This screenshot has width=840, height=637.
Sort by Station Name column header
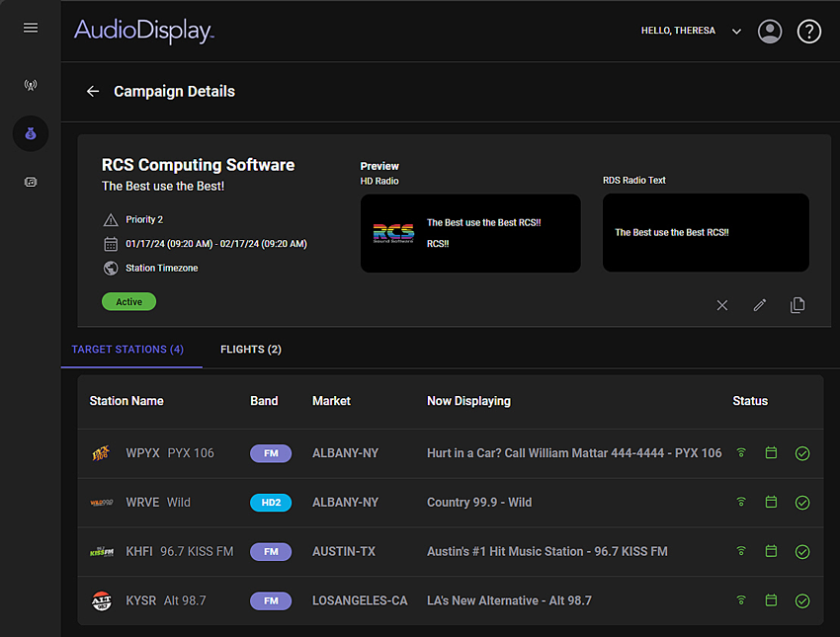126,401
